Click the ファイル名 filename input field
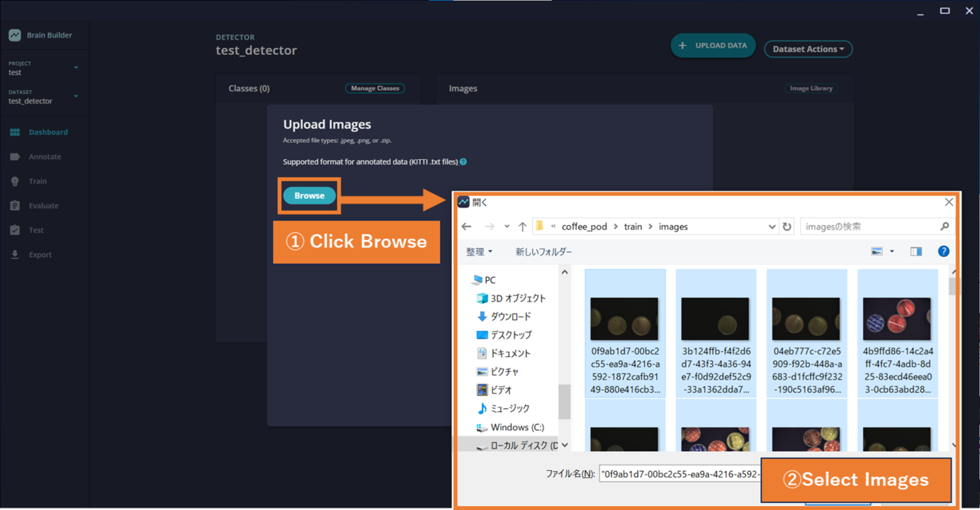Viewport: 980px width, 510px height. click(x=679, y=474)
